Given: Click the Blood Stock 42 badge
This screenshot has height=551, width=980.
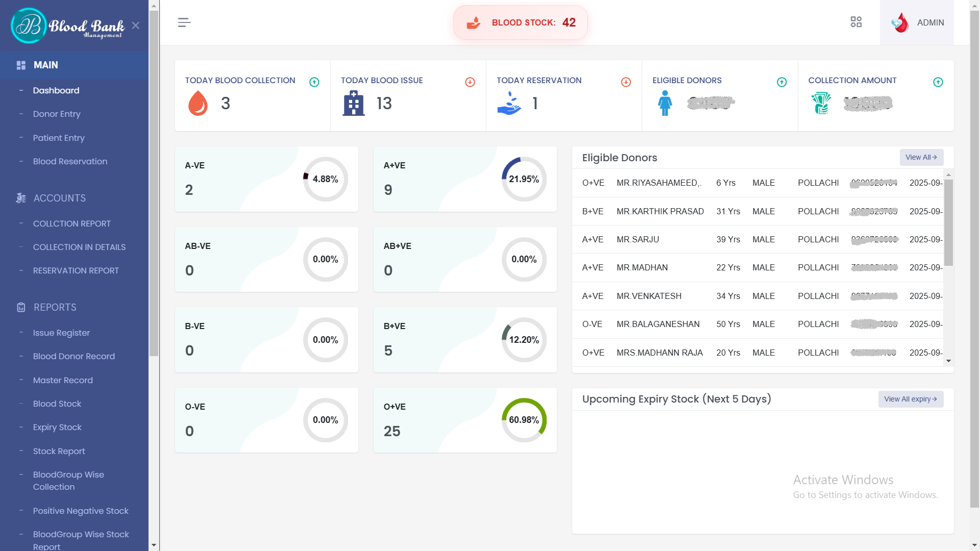Looking at the screenshot, I should tap(520, 22).
